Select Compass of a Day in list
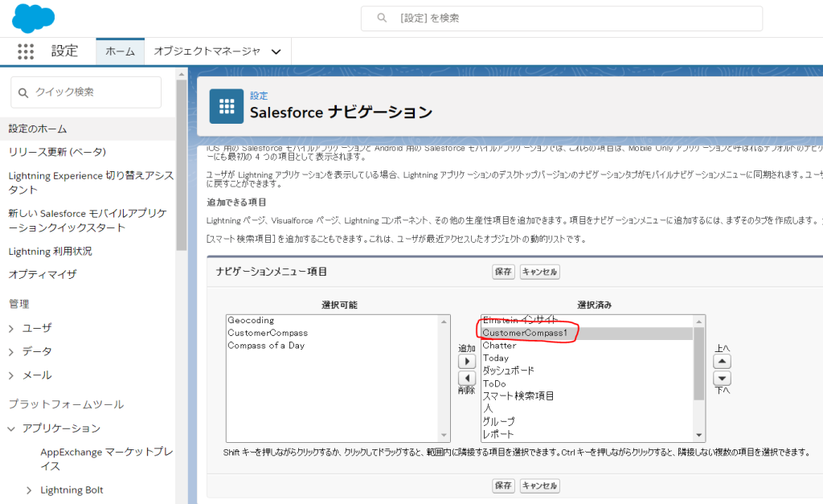 266,346
